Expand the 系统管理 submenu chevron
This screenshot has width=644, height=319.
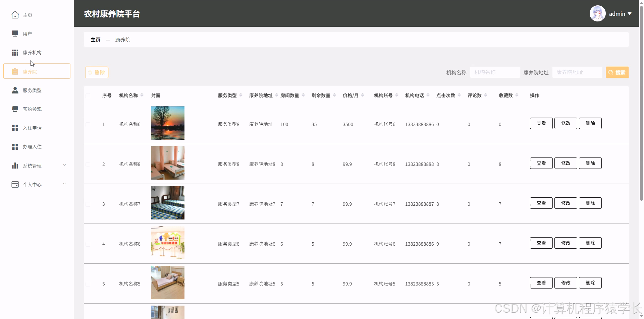pos(64,165)
